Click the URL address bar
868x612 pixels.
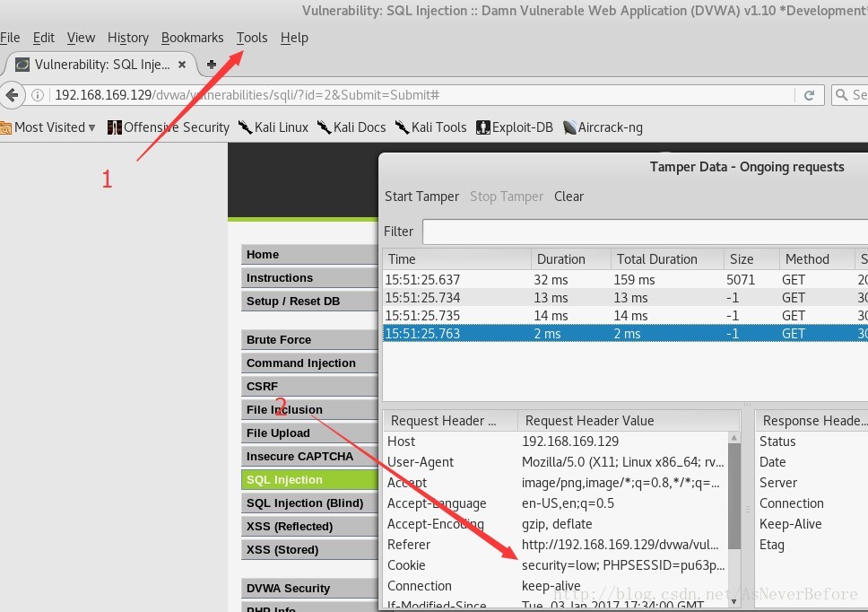click(x=421, y=95)
